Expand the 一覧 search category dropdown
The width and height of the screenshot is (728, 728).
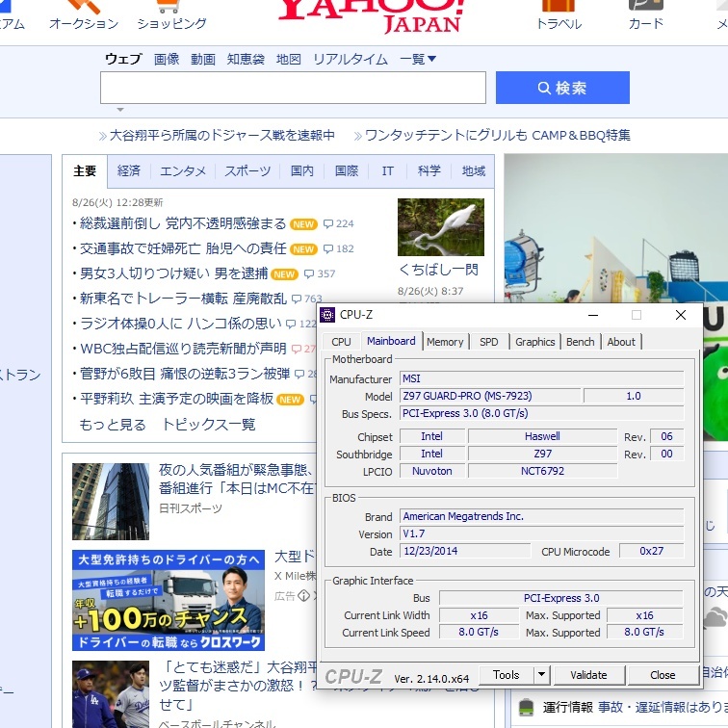click(x=417, y=59)
